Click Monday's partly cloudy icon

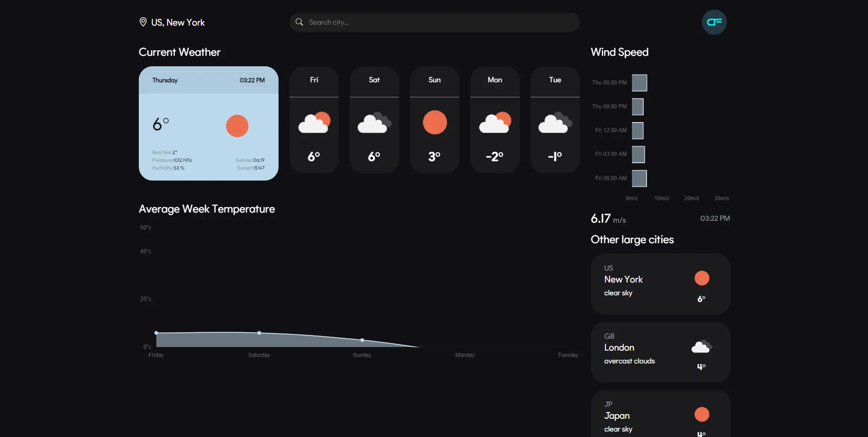[x=495, y=122]
